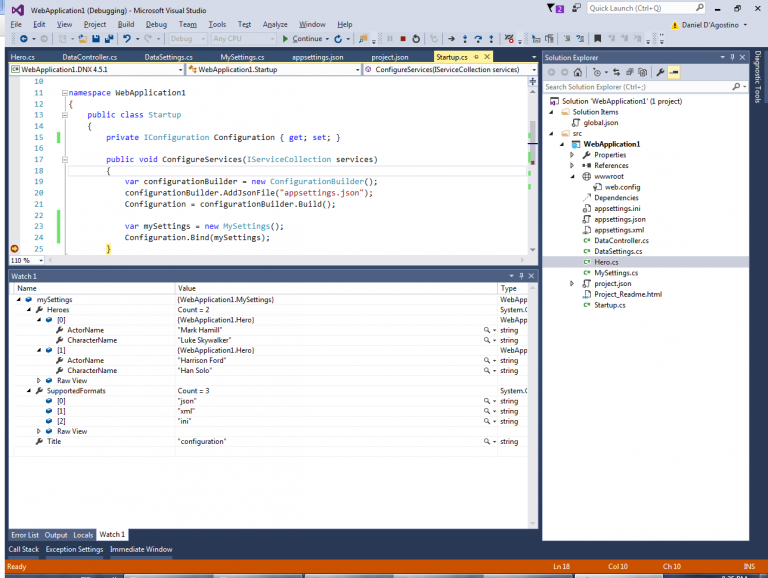
Task: Toggle auto-hide pin on Watch 1 panel
Action: point(521,276)
